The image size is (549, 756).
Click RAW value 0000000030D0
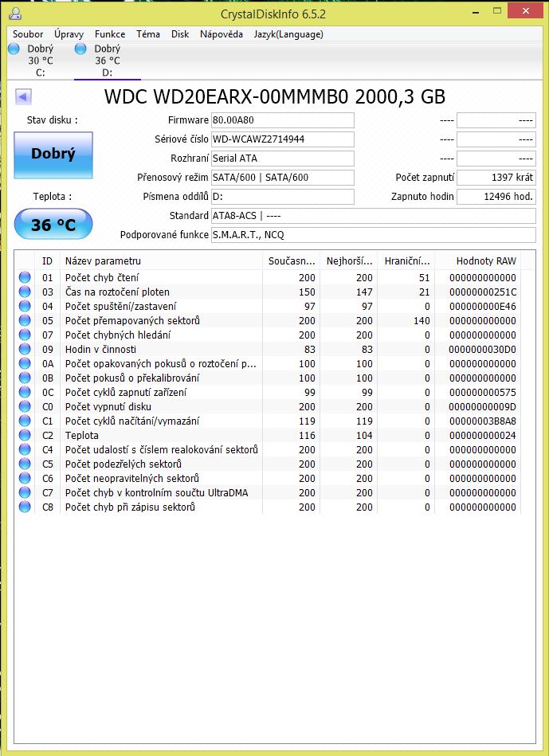(482, 349)
